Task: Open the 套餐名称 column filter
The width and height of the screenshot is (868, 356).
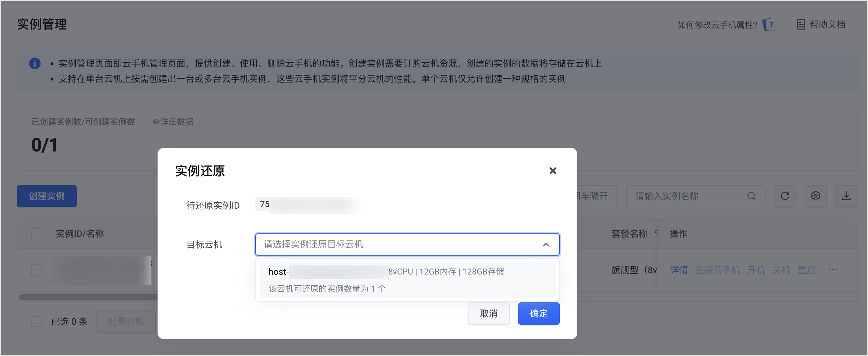Action: pyautogui.click(x=656, y=233)
